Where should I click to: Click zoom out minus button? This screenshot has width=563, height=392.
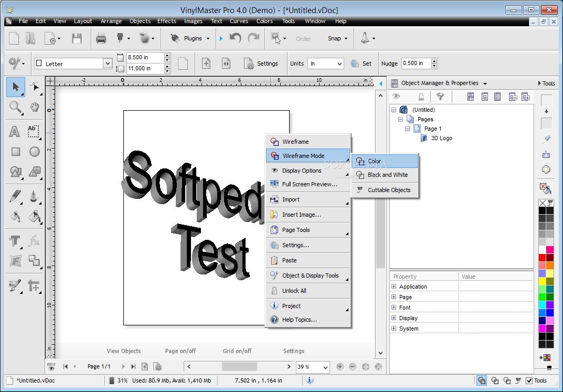pos(353,366)
